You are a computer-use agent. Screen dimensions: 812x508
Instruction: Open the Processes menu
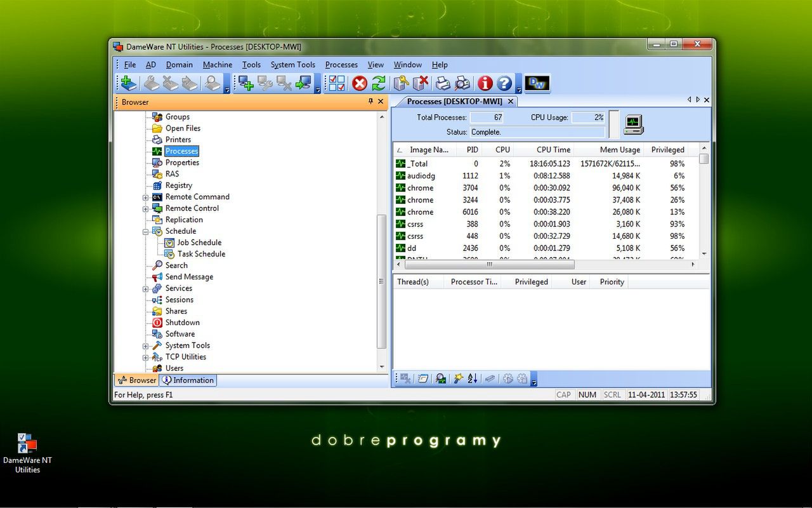[x=341, y=65]
